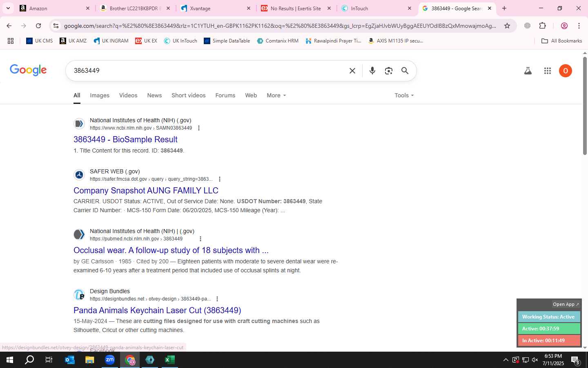Open the Simple DataTable bookmark
Image resolution: width=588 pixels, height=368 pixels.
click(227, 41)
